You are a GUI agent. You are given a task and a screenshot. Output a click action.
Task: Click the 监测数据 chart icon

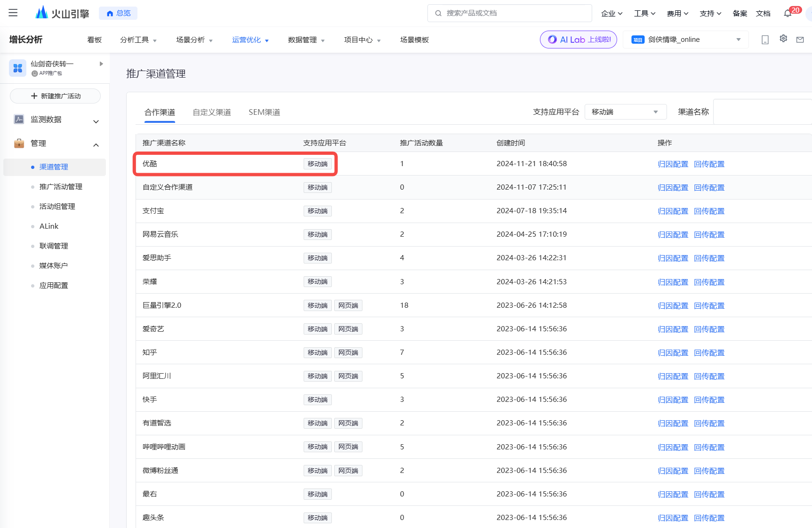(19, 119)
